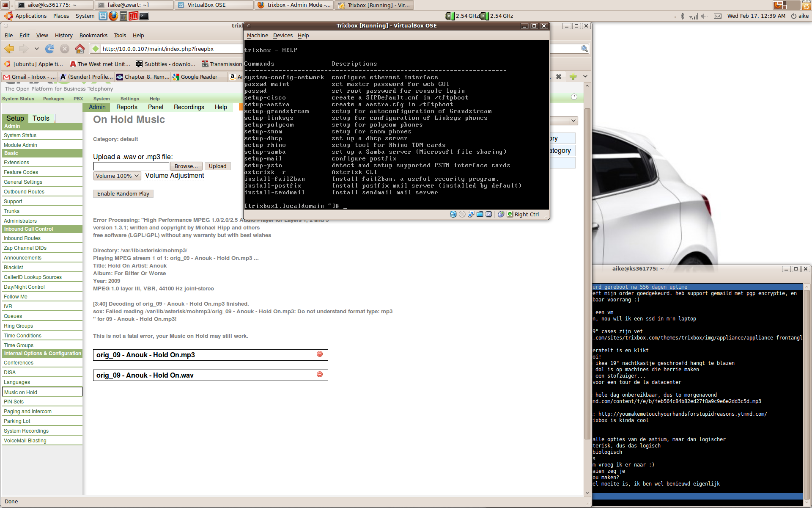Image resolution: width=812 pixels, height=508 pixels.
Task: Switch to the Recordings tab in FreePBX
Action: tap(189, 107)
